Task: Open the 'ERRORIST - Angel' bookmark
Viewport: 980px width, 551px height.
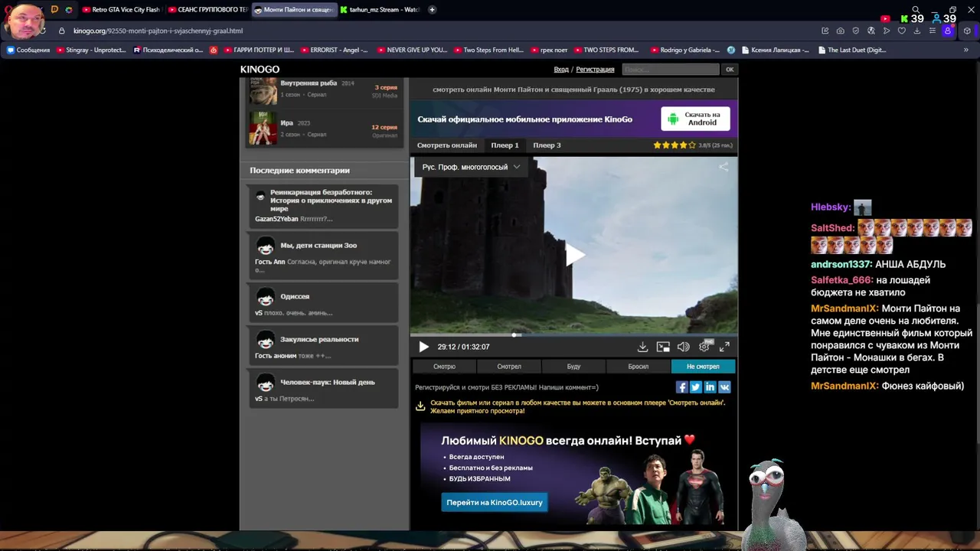Action: pos(333,51)
